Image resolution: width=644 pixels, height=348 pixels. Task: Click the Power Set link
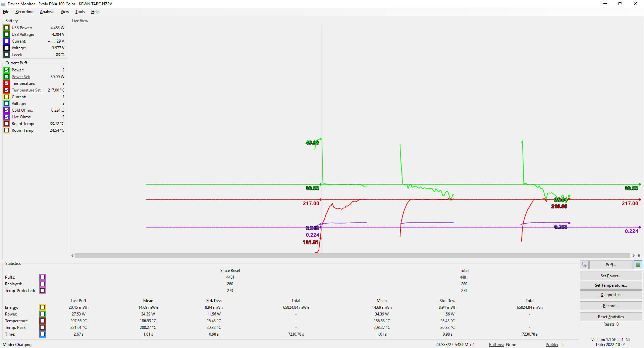click(x=21, y=77)
